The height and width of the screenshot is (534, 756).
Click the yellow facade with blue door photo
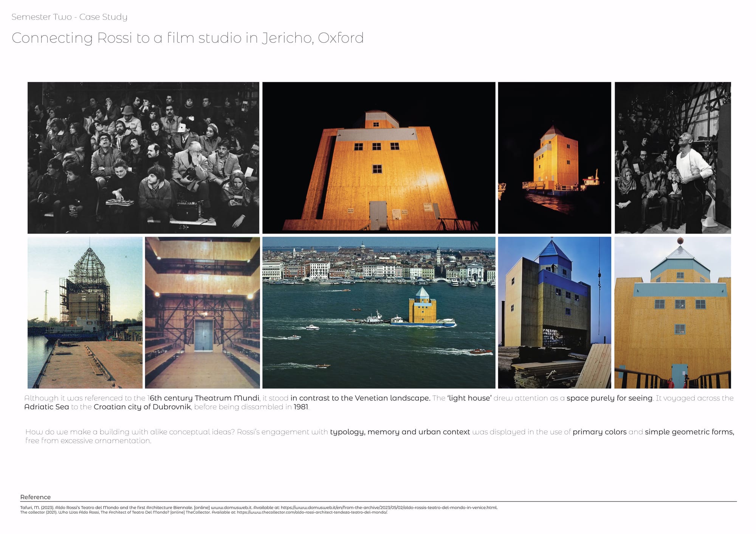(672, 313)
